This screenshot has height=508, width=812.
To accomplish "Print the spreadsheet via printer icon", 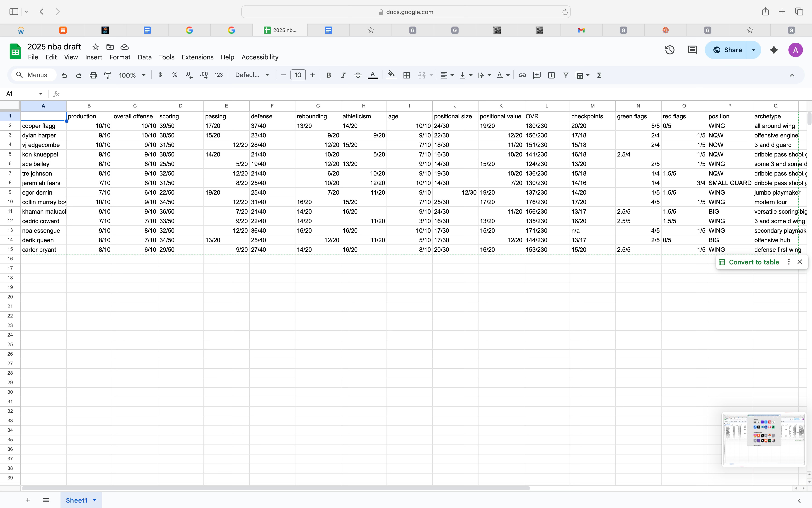I will tap(93, 75).
